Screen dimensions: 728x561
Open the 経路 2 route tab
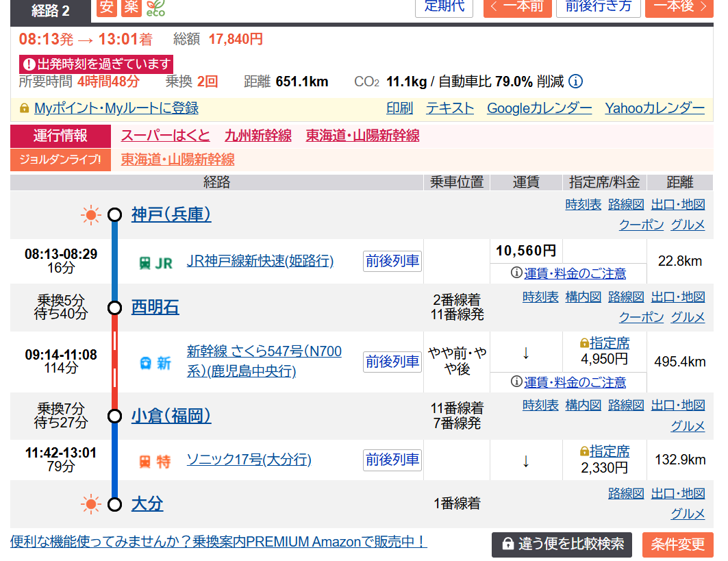point(51,10)
